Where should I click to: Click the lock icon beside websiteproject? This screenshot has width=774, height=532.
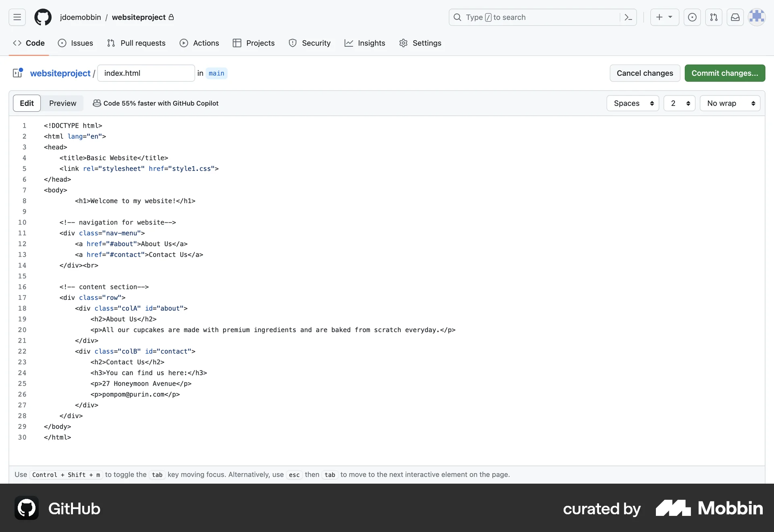[172, 17]
